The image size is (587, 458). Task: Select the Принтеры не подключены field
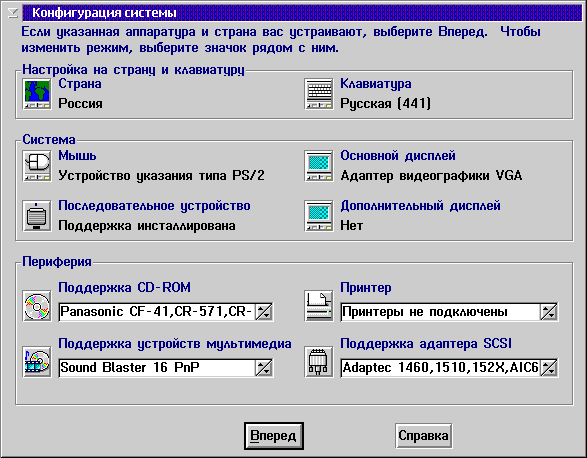(x=440, y=312)
